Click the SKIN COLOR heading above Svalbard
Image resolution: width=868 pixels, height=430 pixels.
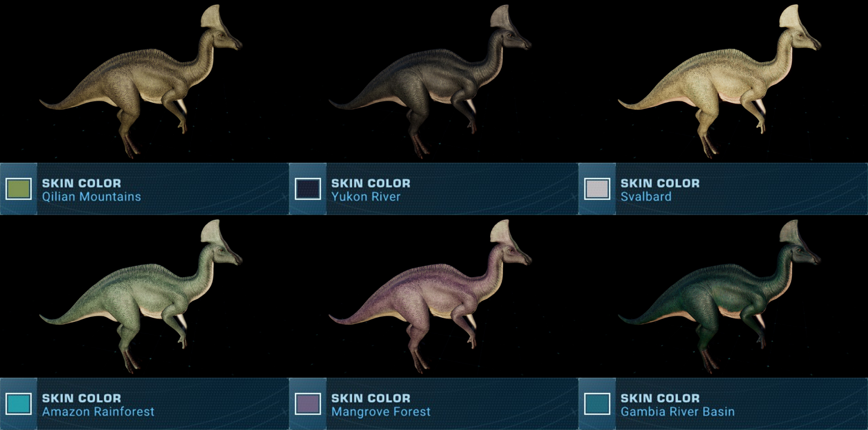tap(660, 183)
